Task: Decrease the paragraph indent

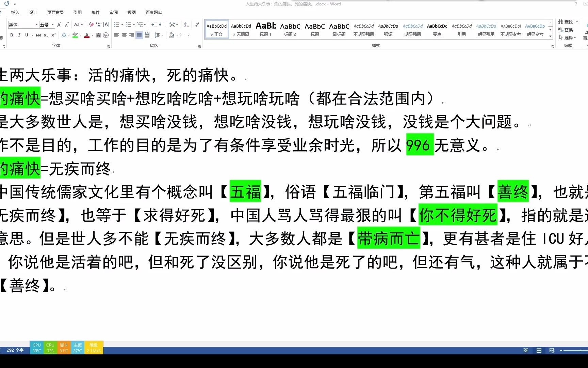Action: point(154,25)
